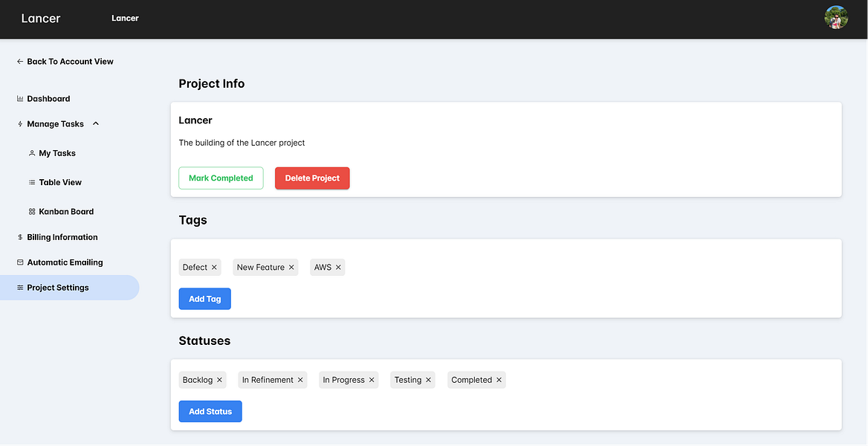Click the red Delete Project button
The width and height of the screenshot is (868, 446).
(312, 178)
